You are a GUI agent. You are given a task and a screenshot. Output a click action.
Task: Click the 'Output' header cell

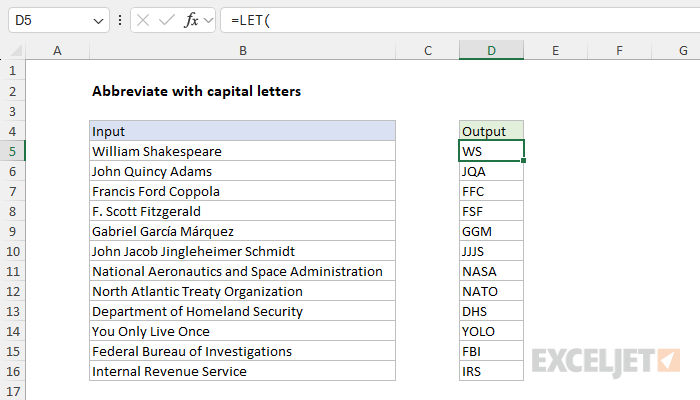pyautogui.click(x=491, y=131)
